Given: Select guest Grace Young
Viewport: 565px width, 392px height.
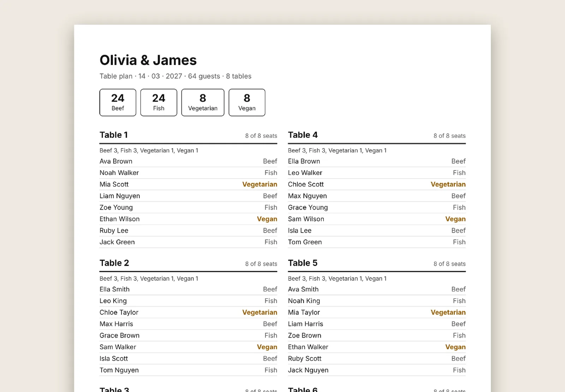Looking at the screenshot, I should 308,207.
